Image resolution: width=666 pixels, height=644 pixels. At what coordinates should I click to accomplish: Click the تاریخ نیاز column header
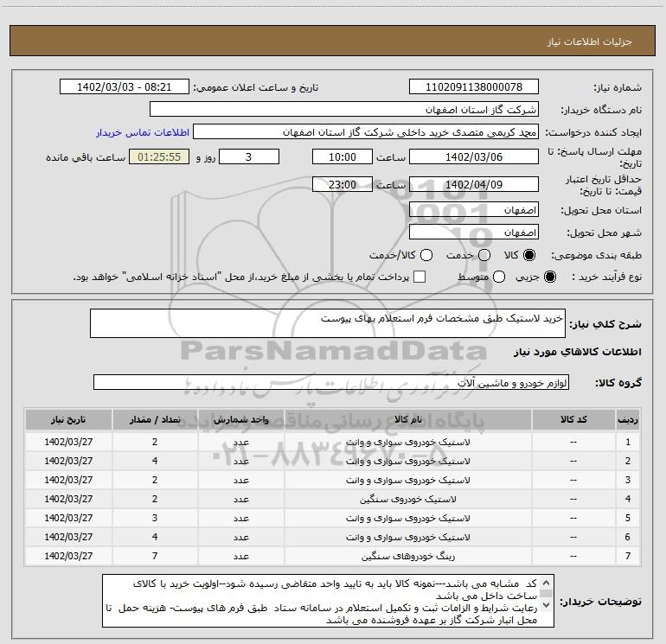click(68, 419)
